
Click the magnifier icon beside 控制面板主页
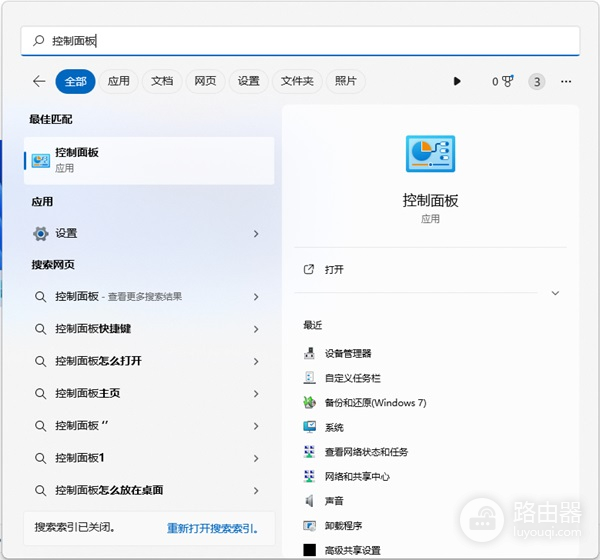tap(41, 393)
